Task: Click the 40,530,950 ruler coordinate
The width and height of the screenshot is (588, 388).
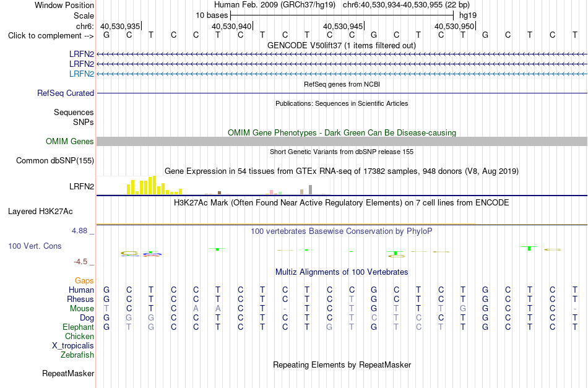Action: [454, 26]
